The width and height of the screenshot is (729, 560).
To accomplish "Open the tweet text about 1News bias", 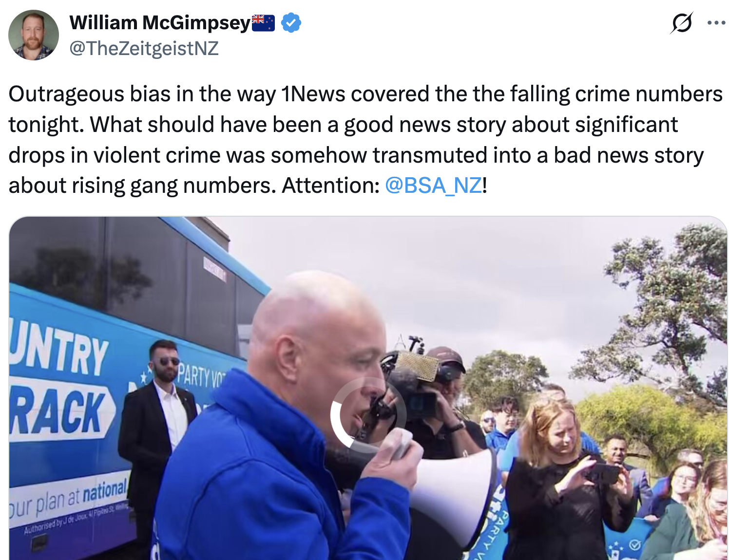I will [365, 140].
